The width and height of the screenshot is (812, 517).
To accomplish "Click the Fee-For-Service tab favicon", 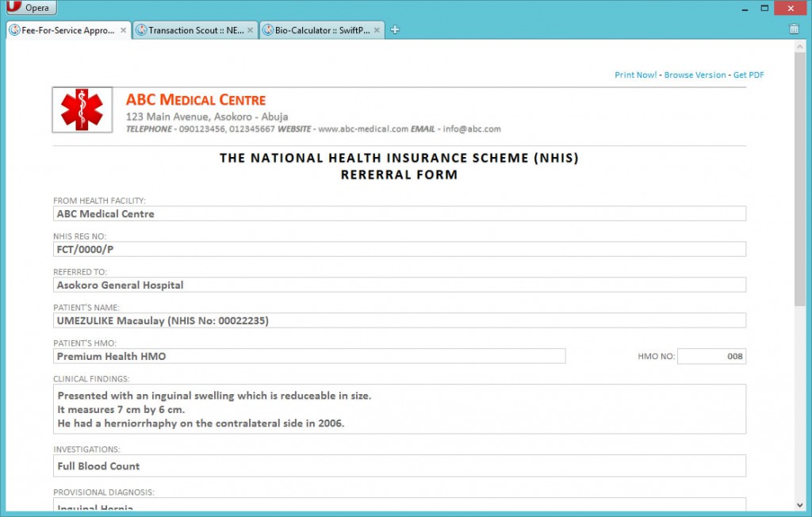I will pyautogui.click(x=14, y=30).
